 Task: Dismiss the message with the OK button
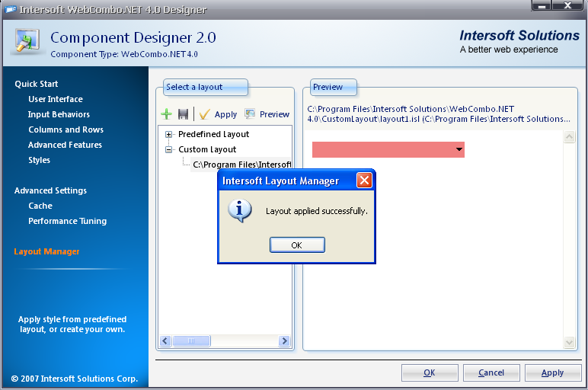(297, 245)
